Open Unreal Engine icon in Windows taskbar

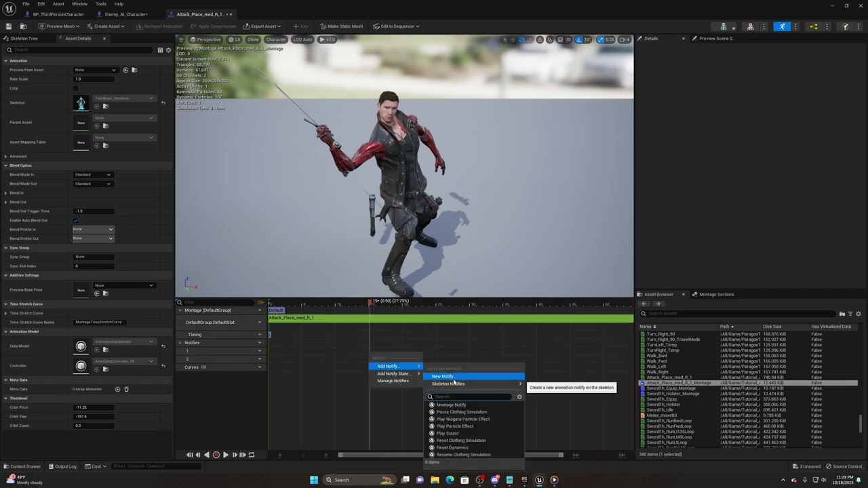(x=539, y=480)
